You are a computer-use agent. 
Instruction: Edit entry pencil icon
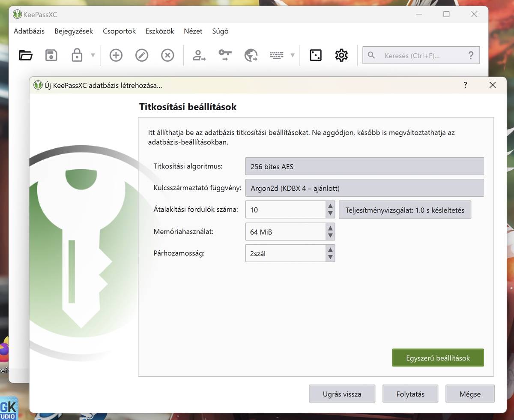click(142, 55)
